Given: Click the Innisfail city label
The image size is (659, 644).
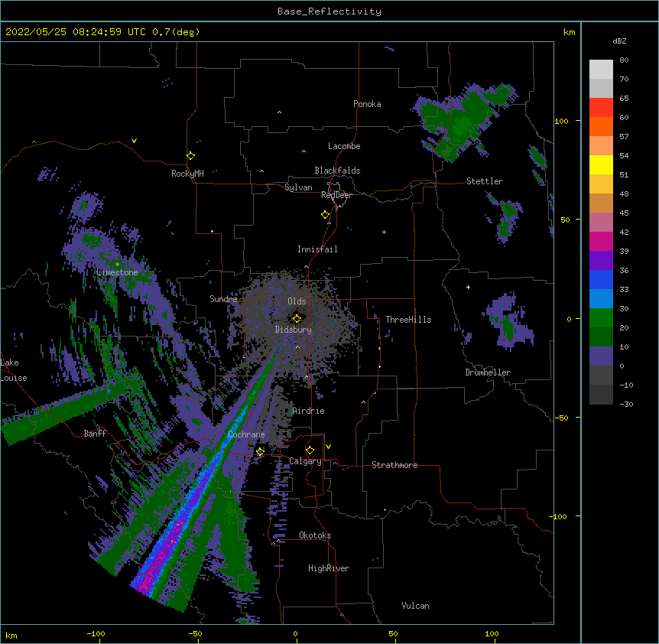Looking at the screenshot, I should (x=317, y=249).
